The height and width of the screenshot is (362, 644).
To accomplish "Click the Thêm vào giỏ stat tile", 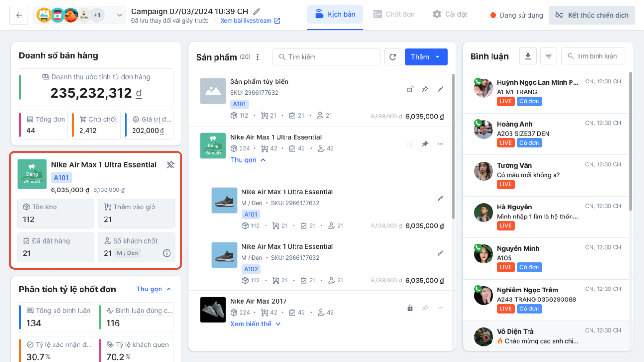I will click(x=136, y=213).
